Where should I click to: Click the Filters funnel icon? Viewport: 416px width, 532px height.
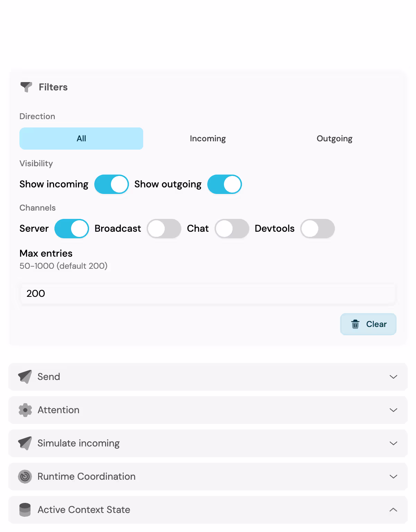point(26,87)
